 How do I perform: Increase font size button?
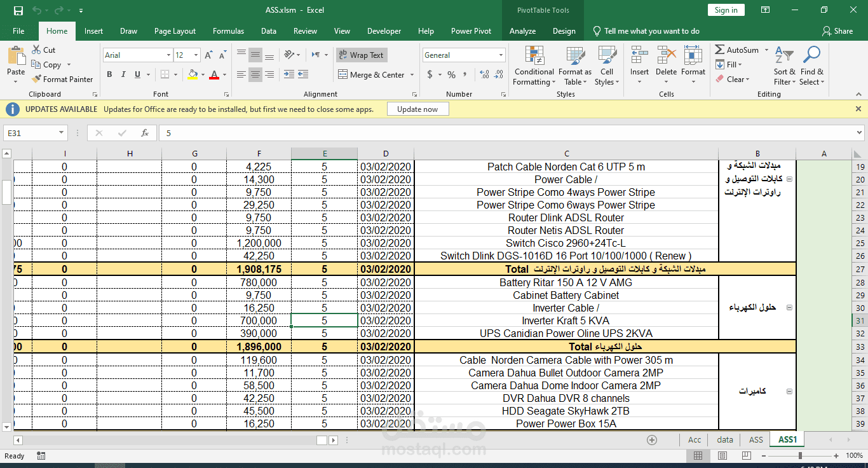(x=210, y=55)
